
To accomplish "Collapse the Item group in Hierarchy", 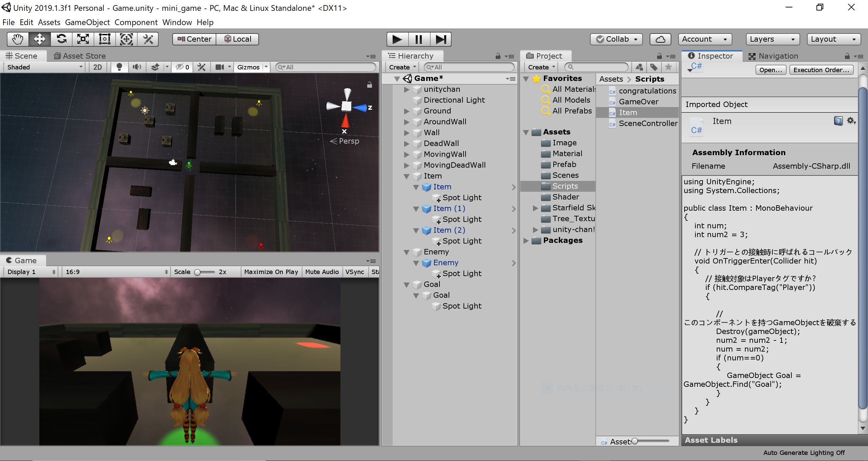I will pyautogui.click(x=407, y=176).
